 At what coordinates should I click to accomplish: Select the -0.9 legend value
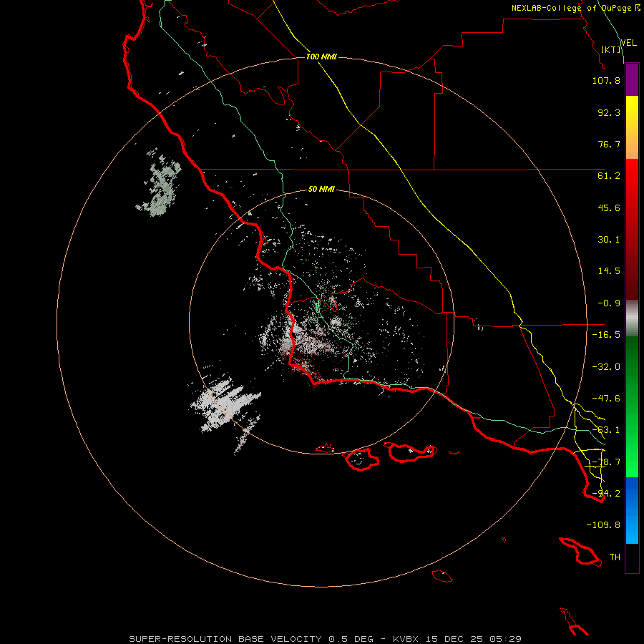click(x=609, y=303)
